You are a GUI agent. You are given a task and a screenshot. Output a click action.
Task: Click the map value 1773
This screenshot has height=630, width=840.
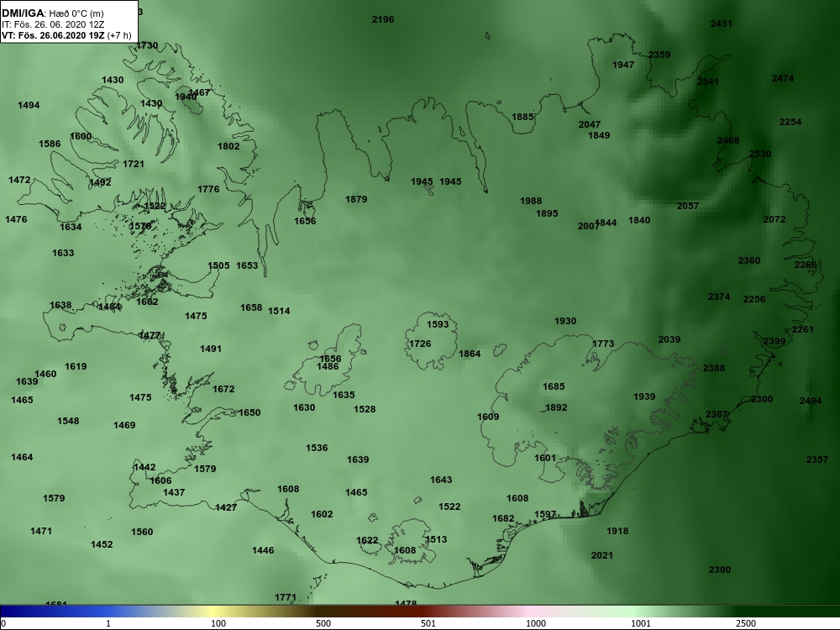pyautogui.click(x=603, y=344)
